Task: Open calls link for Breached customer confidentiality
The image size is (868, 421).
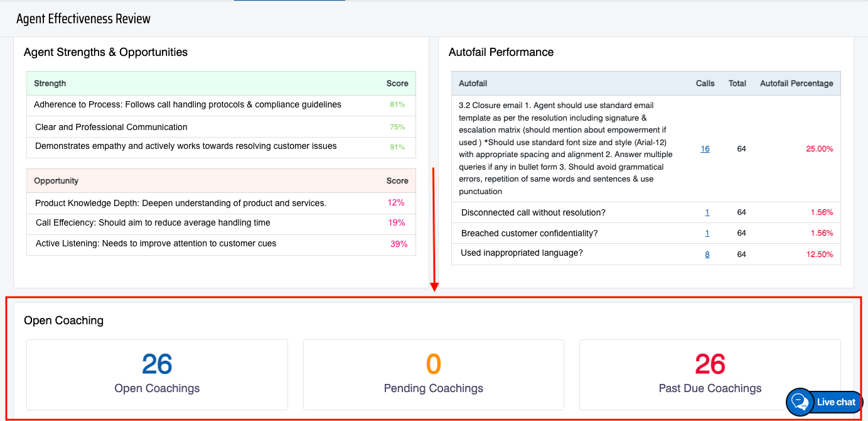Action: coord(707,233)
